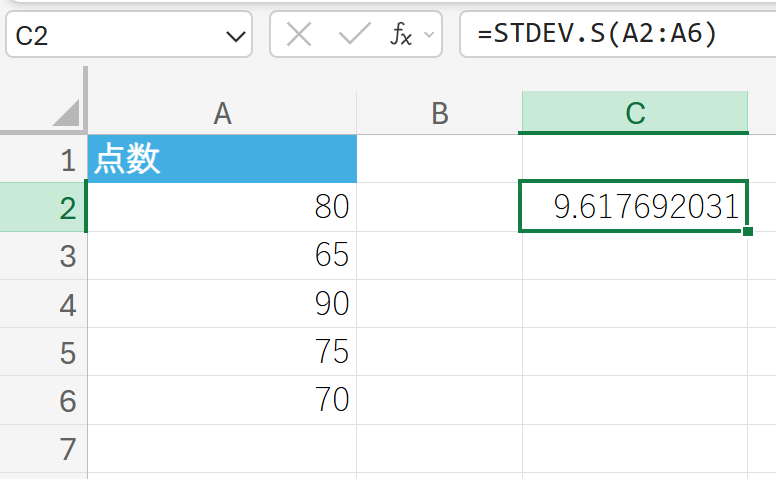Screen dimensions: 776x479
Task: Click the Cancel (X) icon in formula bar
Action: (299, 36)
